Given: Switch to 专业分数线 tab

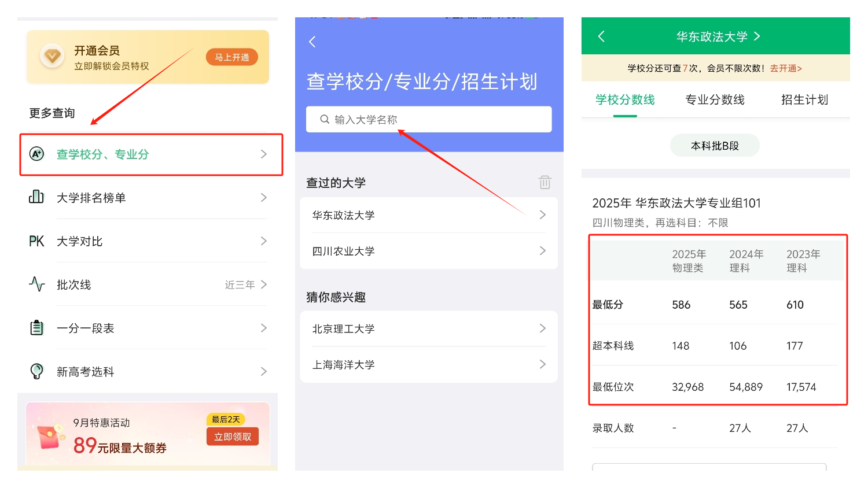Looking at the screenshot, I should pyautogui.click(x=715, y=99).
